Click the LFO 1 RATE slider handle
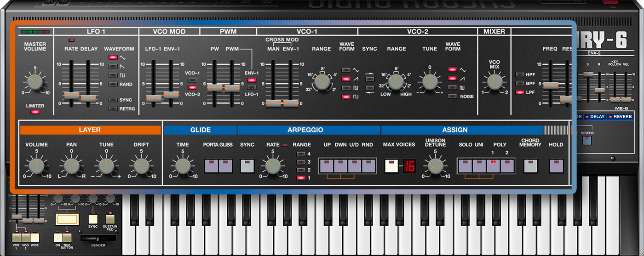 71,96
